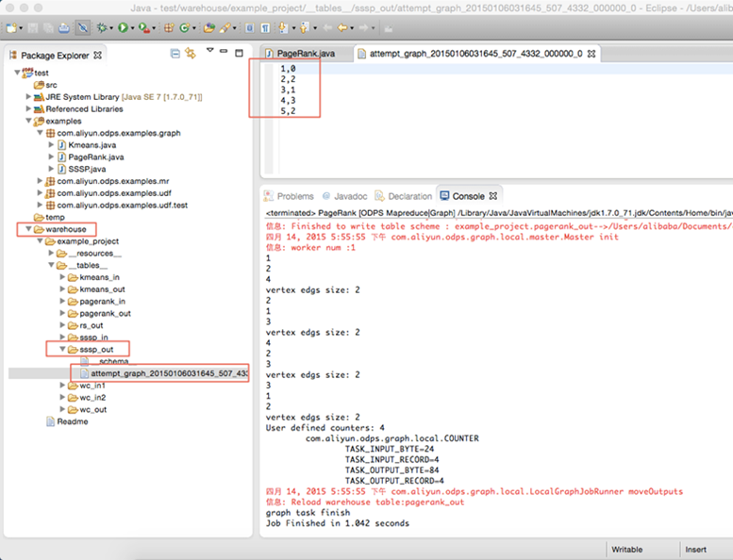Open the Package Explorer view menu triangle

point(209,50)
